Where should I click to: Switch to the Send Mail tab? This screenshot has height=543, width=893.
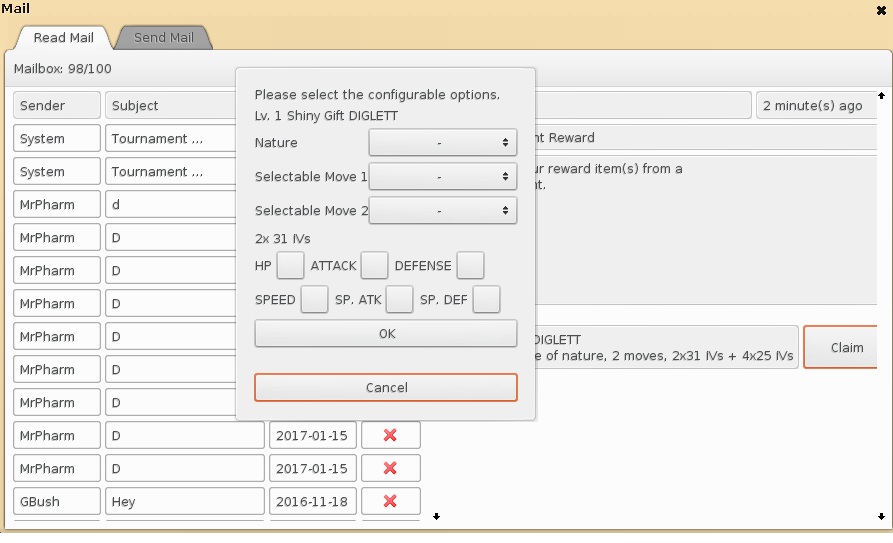click(164, 38)
